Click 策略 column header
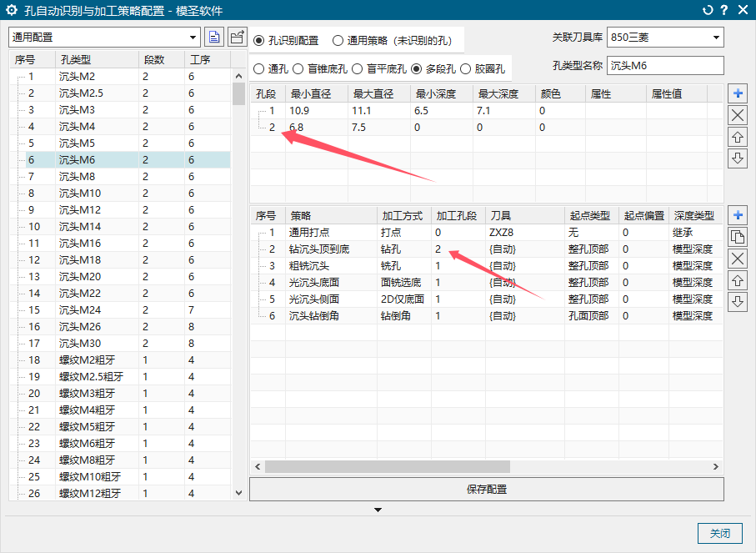Screen dimensions: 756x553 pos(331,216)
